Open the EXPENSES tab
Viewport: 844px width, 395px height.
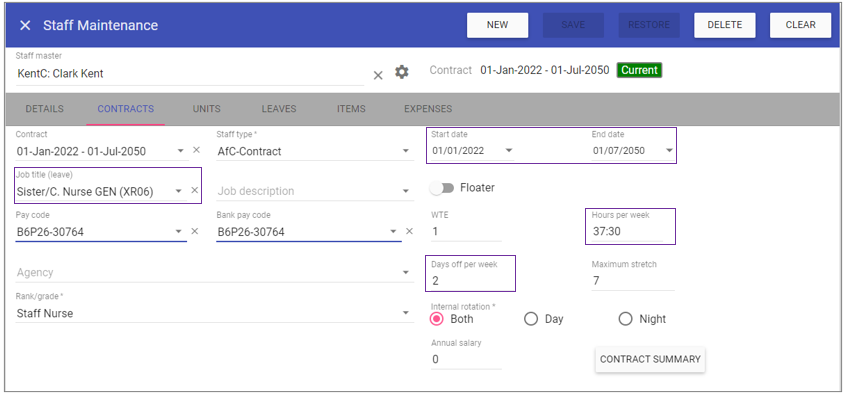point(428,109)
